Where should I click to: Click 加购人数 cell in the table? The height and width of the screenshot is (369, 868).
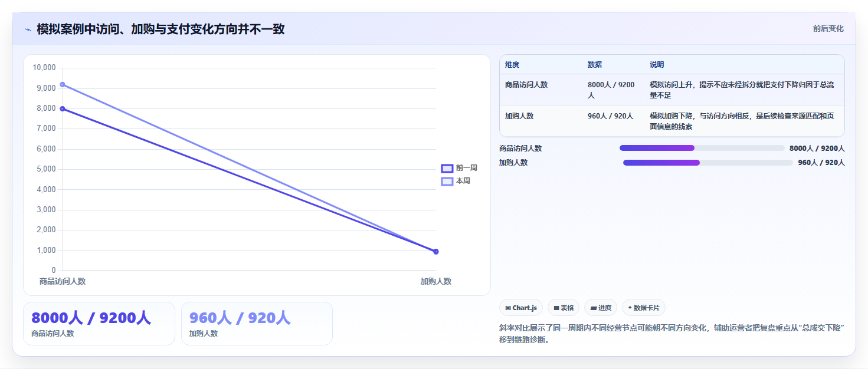click(519, 116)
